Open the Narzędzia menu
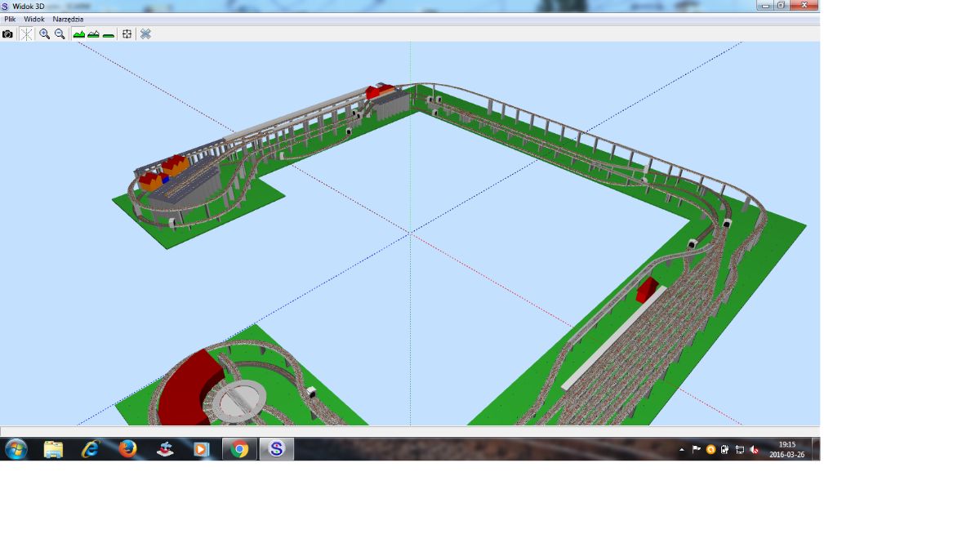 tap(68, 19)
